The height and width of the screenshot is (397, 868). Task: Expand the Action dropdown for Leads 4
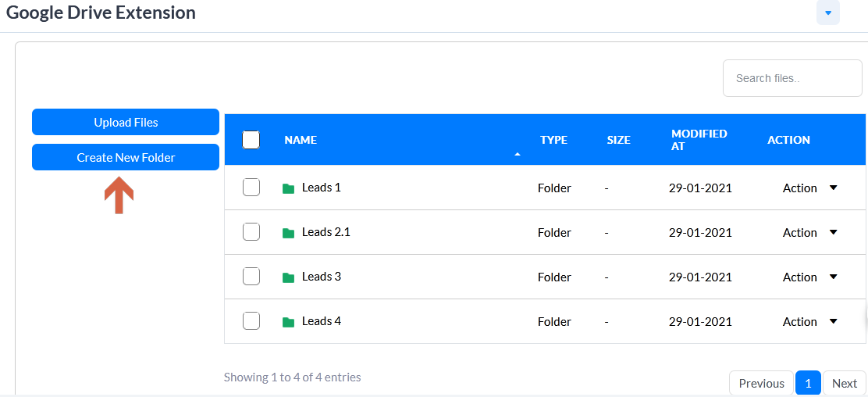(x=810, y=322)
